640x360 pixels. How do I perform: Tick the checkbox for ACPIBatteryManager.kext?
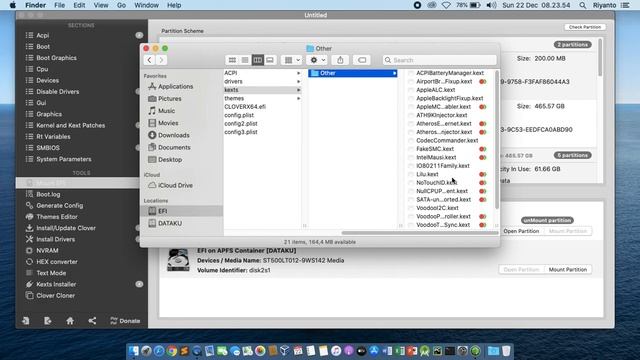click(411, 73)
